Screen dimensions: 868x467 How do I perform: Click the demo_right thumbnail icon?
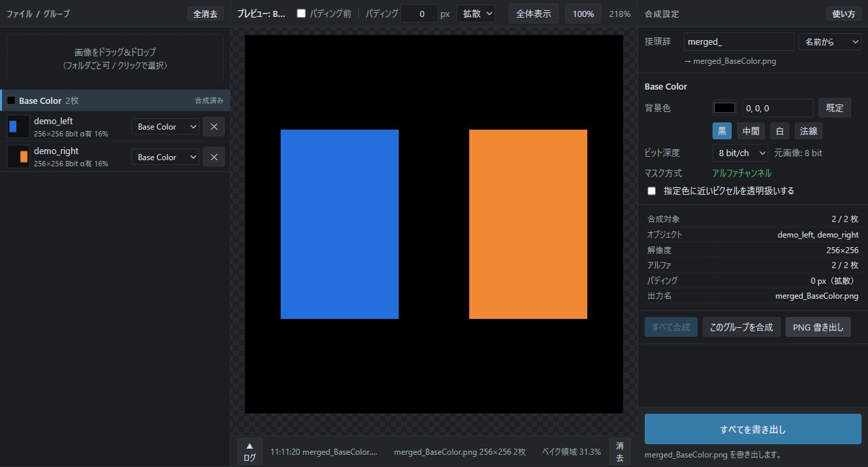(x=18, y=157)
